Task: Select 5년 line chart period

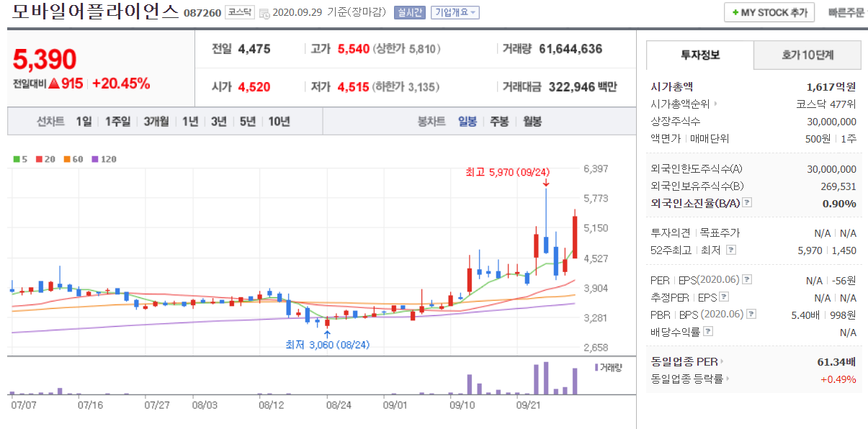Action: click(247, 122)
